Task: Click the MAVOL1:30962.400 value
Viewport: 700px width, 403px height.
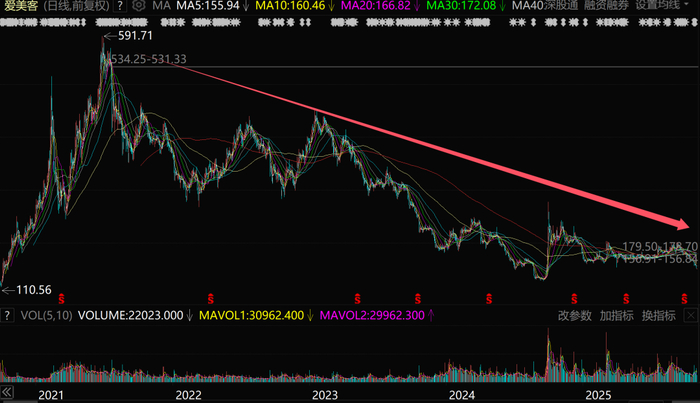Action: click(251, 316)
